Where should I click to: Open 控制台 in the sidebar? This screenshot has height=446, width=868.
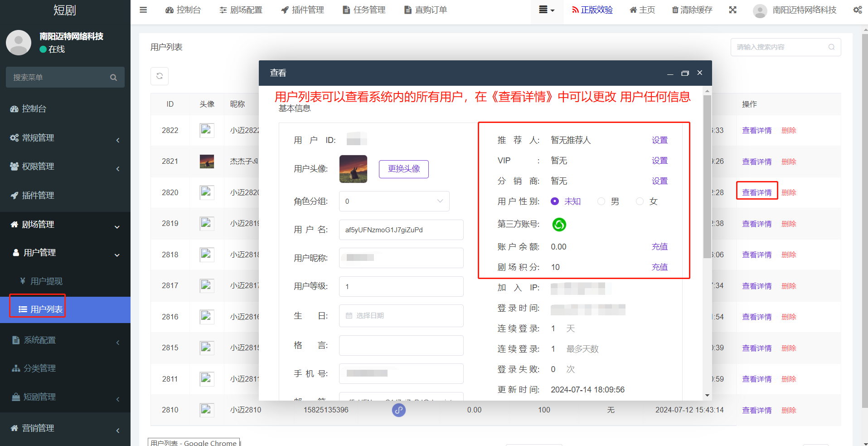65,108
